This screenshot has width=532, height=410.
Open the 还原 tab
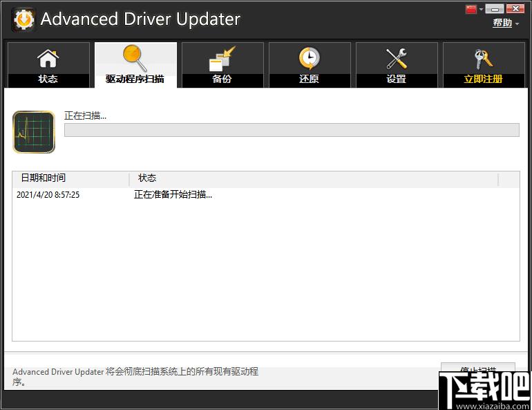click(310, 65)
